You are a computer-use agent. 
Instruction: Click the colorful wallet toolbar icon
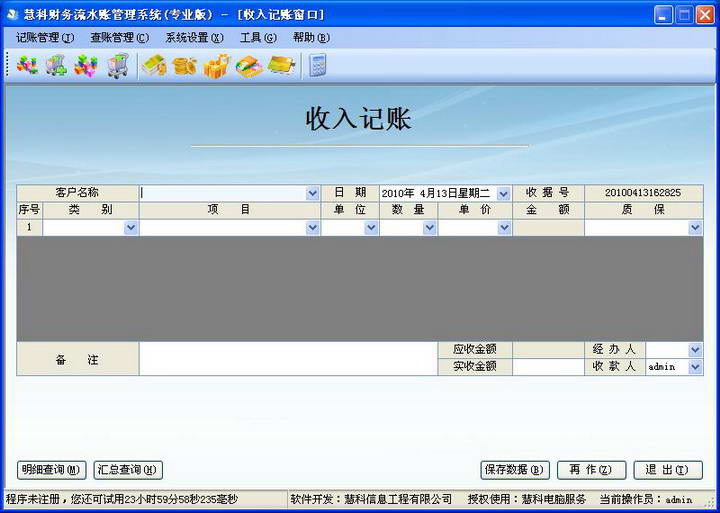point(249,66)
